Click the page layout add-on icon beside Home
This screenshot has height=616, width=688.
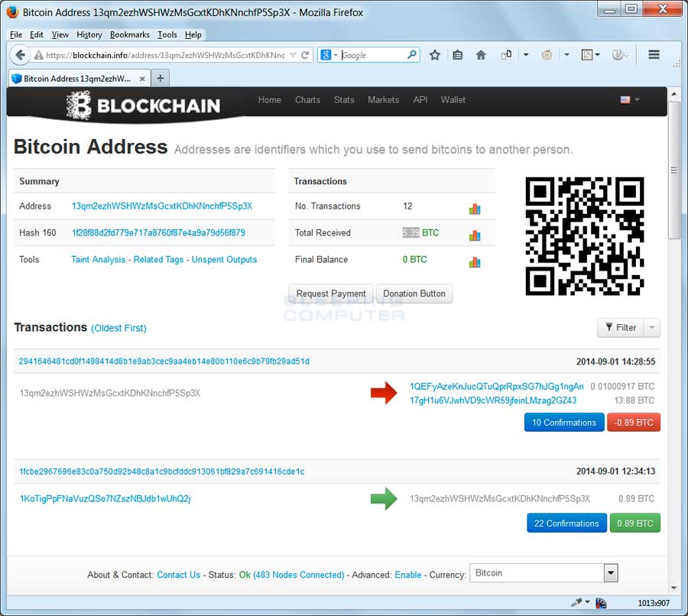(x=506, y=55)
